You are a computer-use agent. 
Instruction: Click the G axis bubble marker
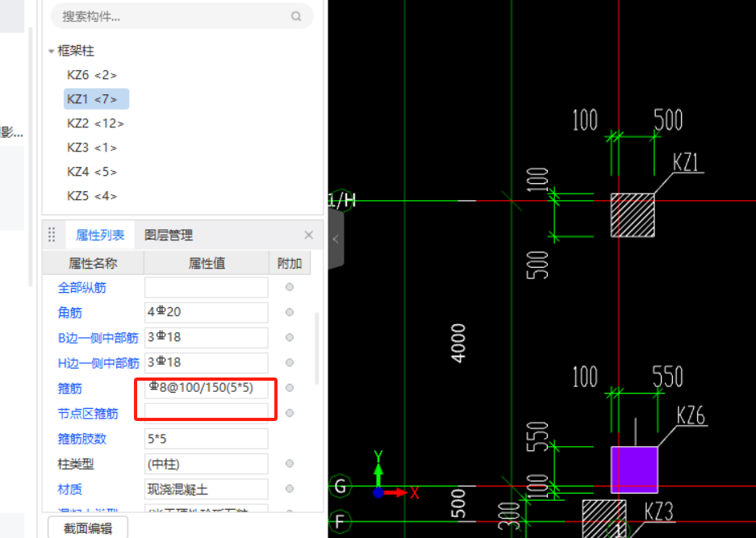point(340,486)
